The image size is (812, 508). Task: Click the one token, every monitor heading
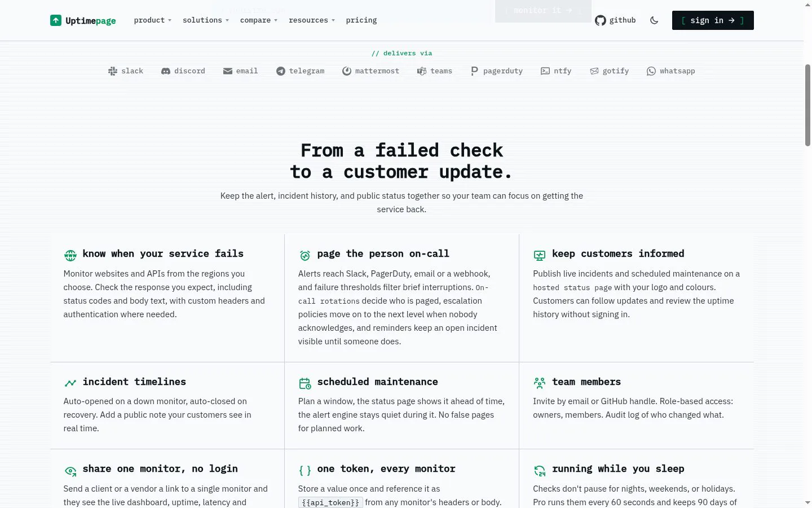point(386,469)
